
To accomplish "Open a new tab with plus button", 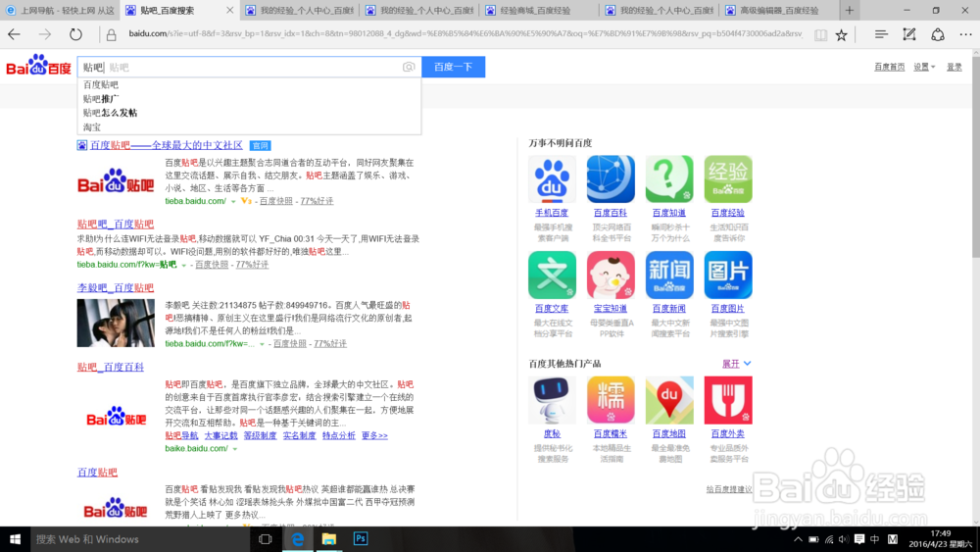I will pyautogui.click(x=850, y=10).
